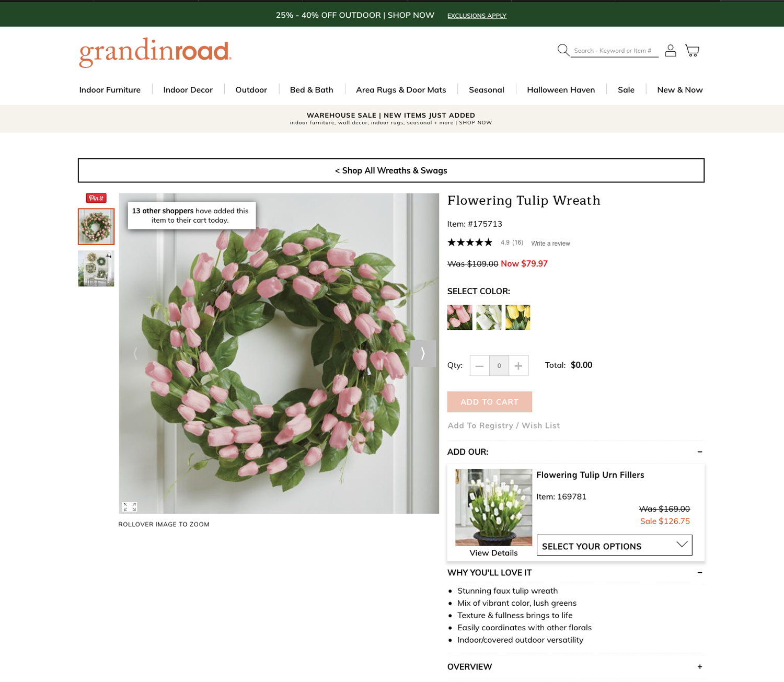Open the shopping cart icon

pos(693,50)
